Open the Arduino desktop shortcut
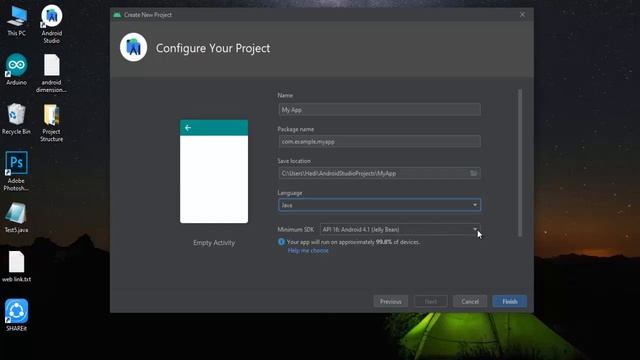This screenshot has height=360, width=640. click(x=16, y=69)
